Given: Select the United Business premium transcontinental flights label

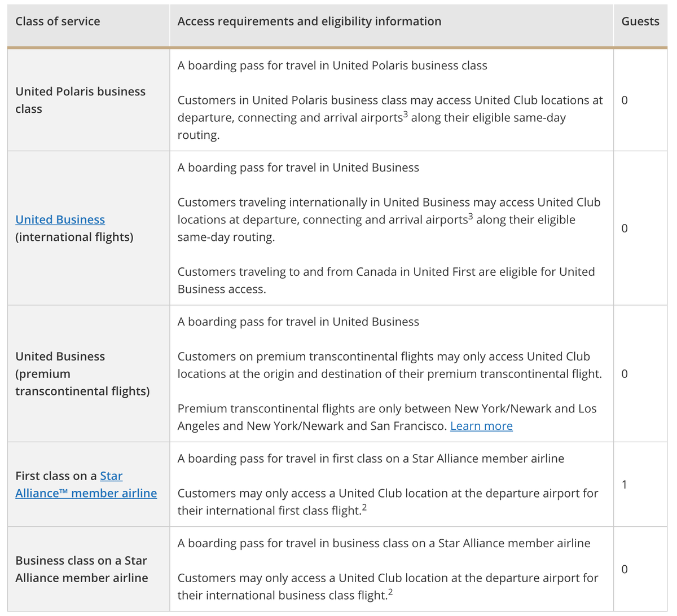Looking at the screenshot, I should click(x=82, y=373).
